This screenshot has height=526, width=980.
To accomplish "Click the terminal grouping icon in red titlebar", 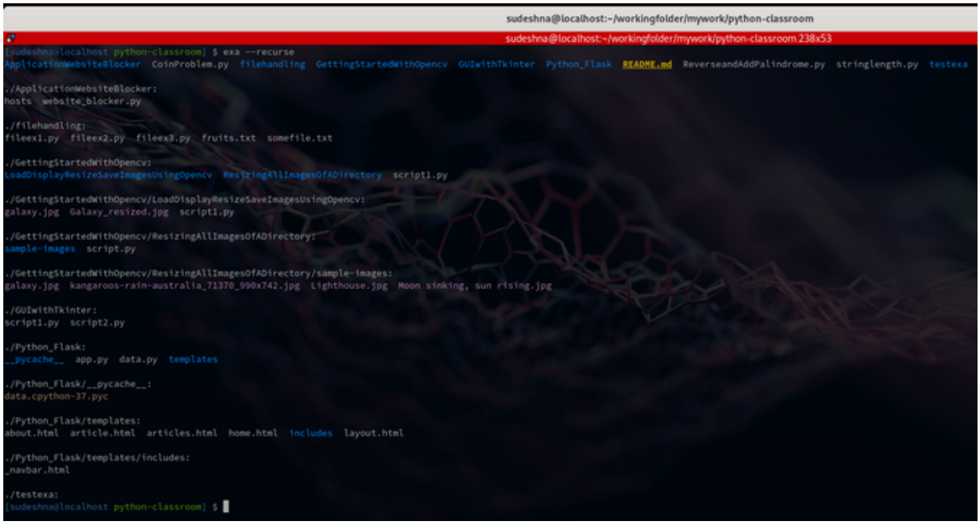I will pos(9,38).
